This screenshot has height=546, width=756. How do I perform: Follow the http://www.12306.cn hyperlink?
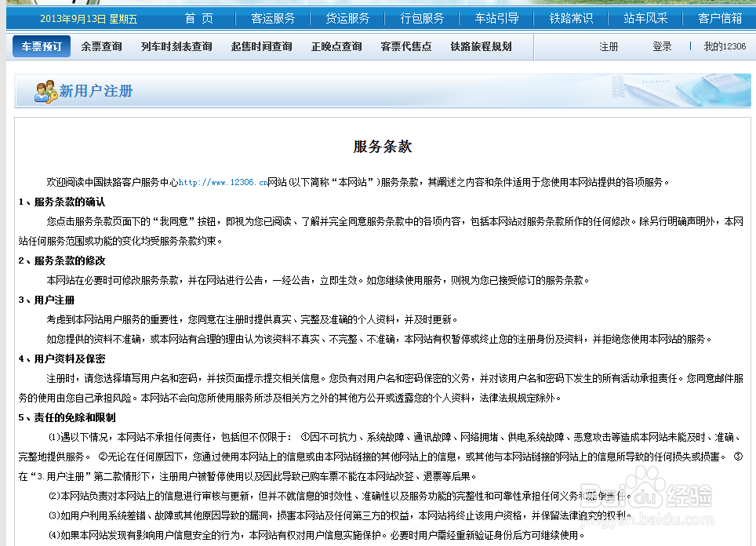tap(224, 182)
